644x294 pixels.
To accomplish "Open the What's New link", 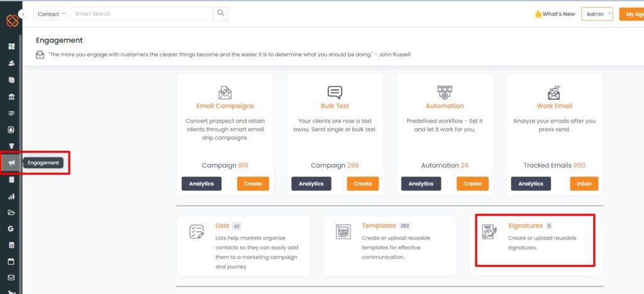I will coord(555,14).
